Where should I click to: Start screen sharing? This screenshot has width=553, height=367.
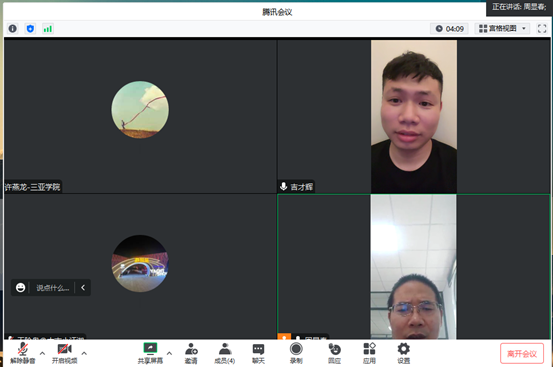(150, 353)
